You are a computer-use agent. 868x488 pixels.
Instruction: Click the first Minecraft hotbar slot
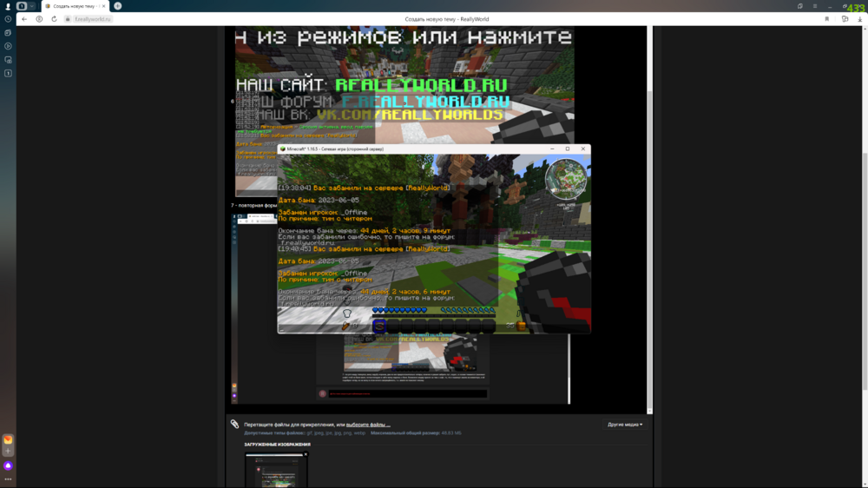pos(379,326)
